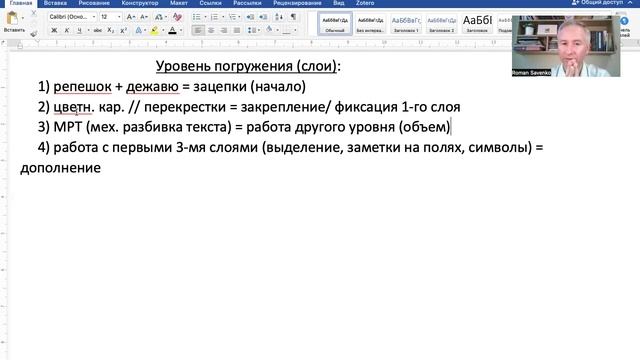This screenshot has height=360, width=640.
Task: Open the Конструктор ribbon tab
Action: (140, 3)
